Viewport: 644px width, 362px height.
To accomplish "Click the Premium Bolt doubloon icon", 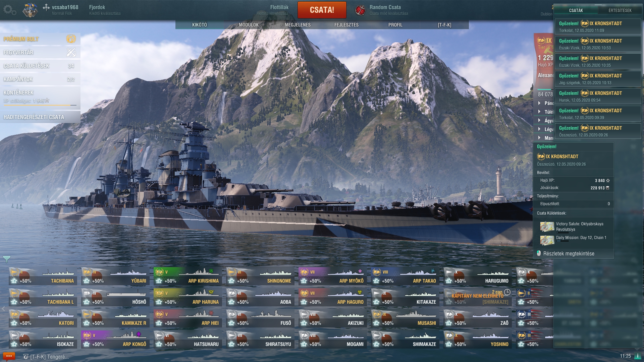I will pyautogui.click(x=71, y=39).
